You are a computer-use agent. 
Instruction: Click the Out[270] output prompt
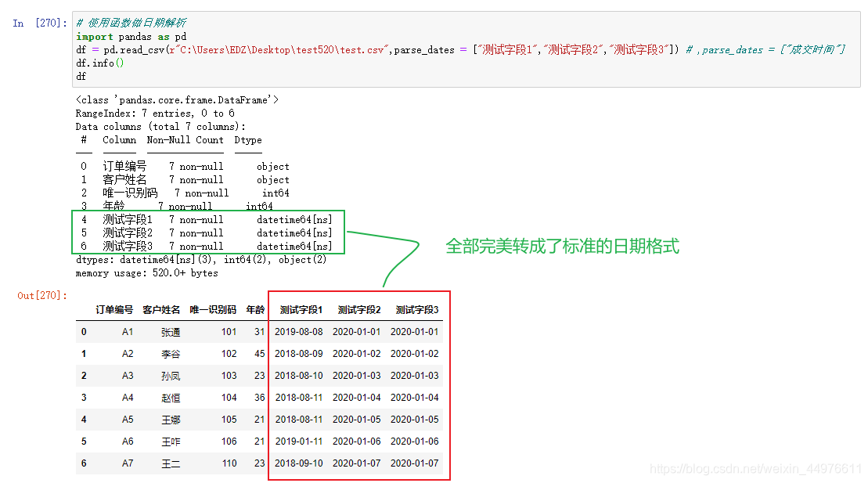[42, 295]
